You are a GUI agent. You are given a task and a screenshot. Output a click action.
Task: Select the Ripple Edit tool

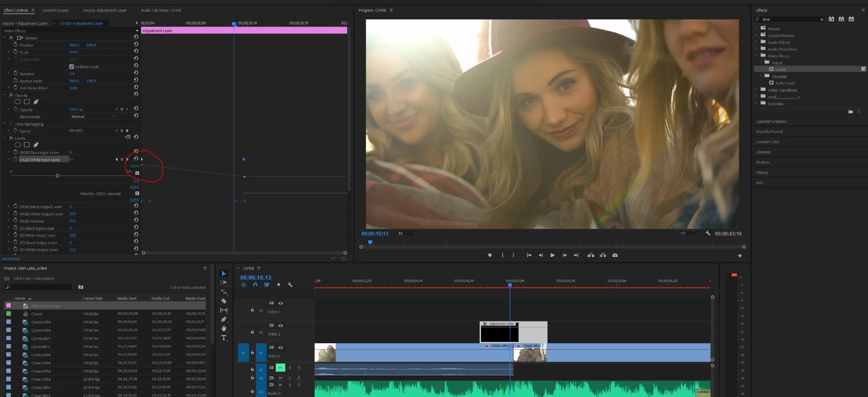(x=224, y=292)
